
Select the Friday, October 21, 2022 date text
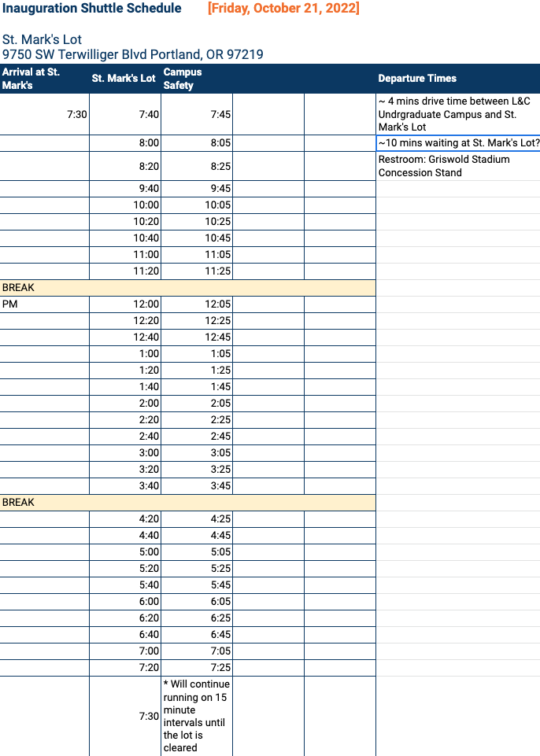point(283,9)
